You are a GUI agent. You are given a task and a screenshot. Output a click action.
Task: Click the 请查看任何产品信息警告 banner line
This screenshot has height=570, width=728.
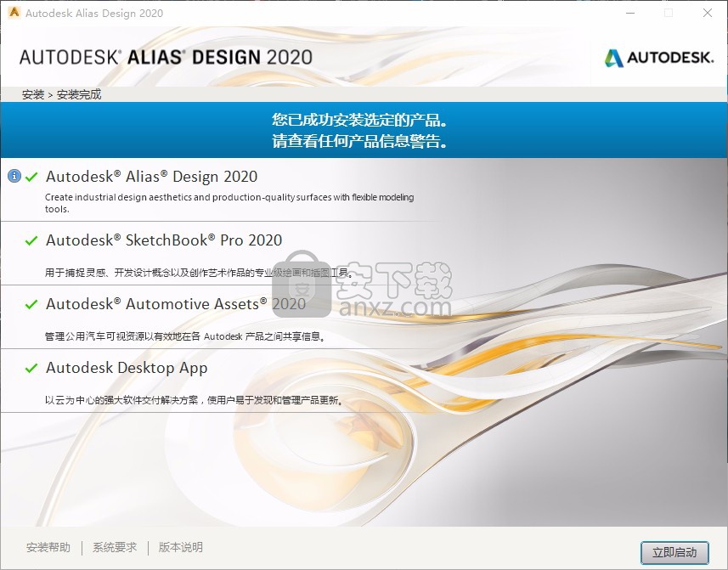pyautogui.click(x=360, y=141)
